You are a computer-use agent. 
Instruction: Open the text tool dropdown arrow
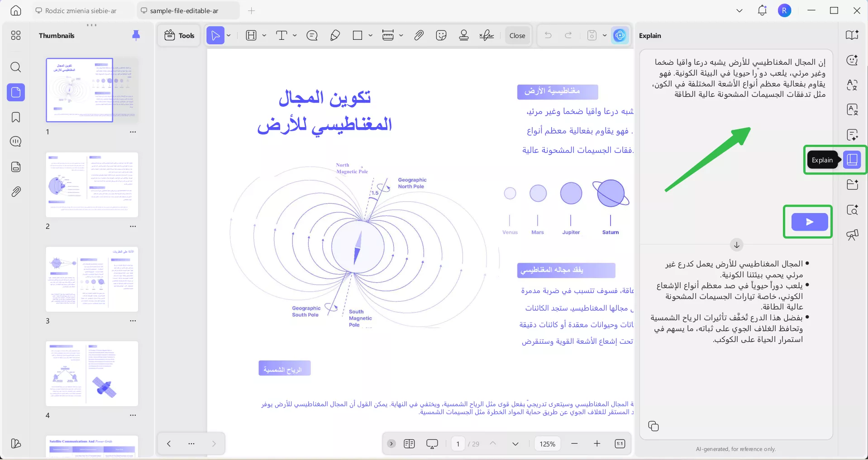[x=294, y=35]
